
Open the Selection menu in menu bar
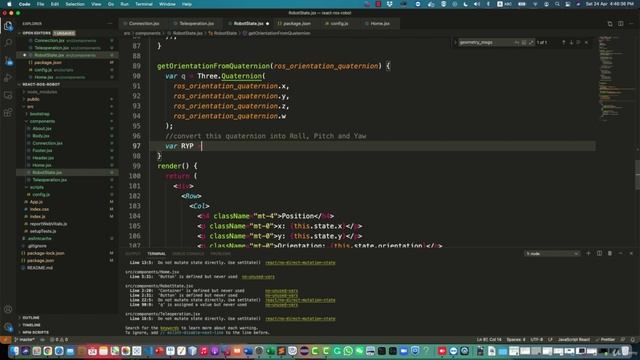[x=75, y=4]
